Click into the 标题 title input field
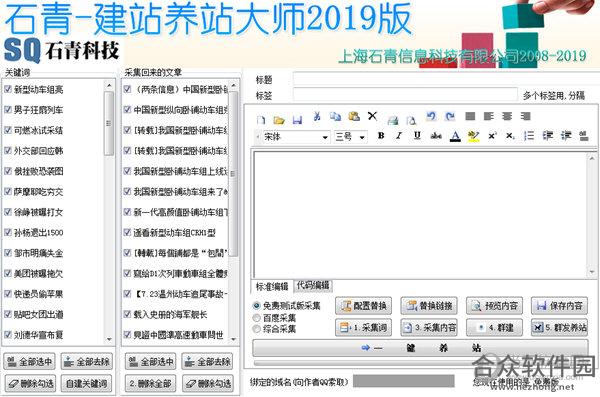This screenshot has height=397, width=600. (x=446, y=79)
